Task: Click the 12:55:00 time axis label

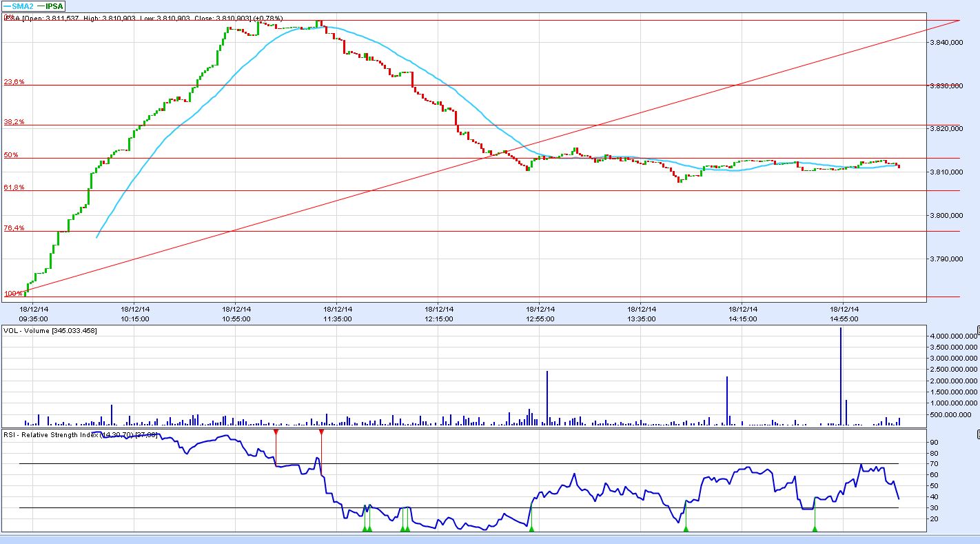Action: (540, 319)
